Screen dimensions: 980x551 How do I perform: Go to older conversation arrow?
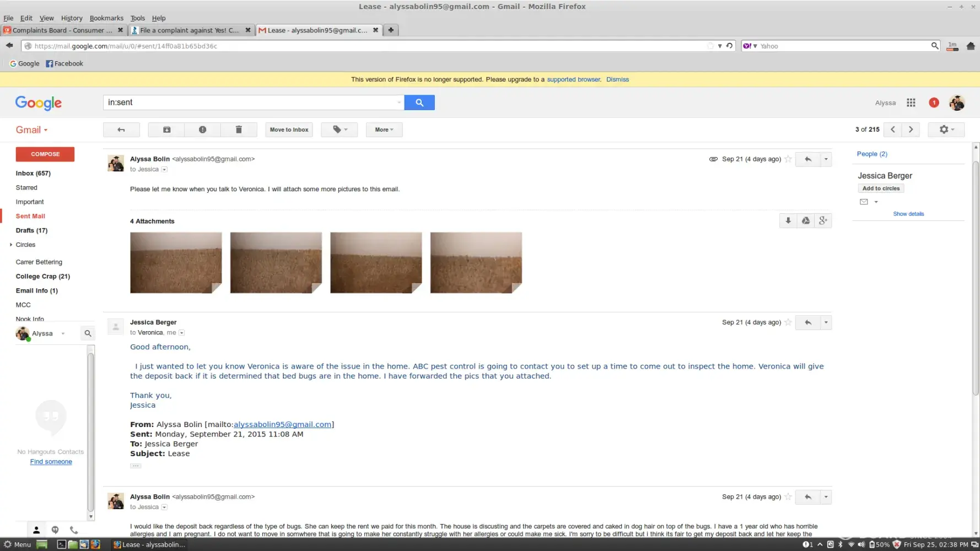coord(911,129)
